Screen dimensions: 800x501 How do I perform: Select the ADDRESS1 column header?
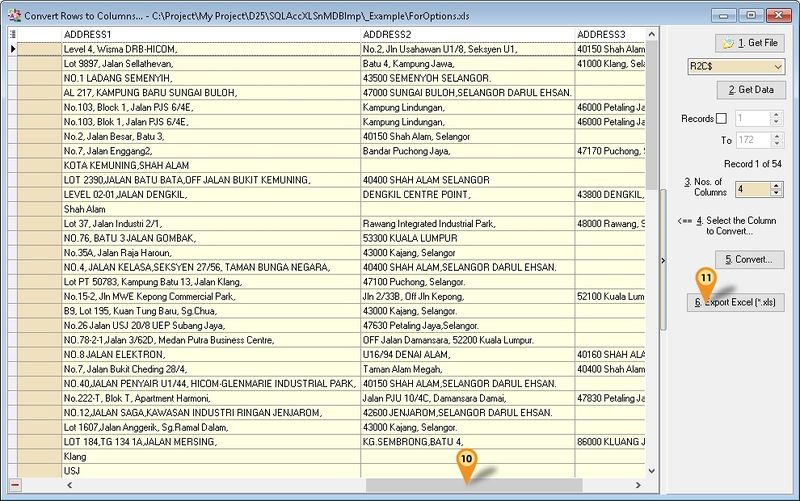(210, 34)
